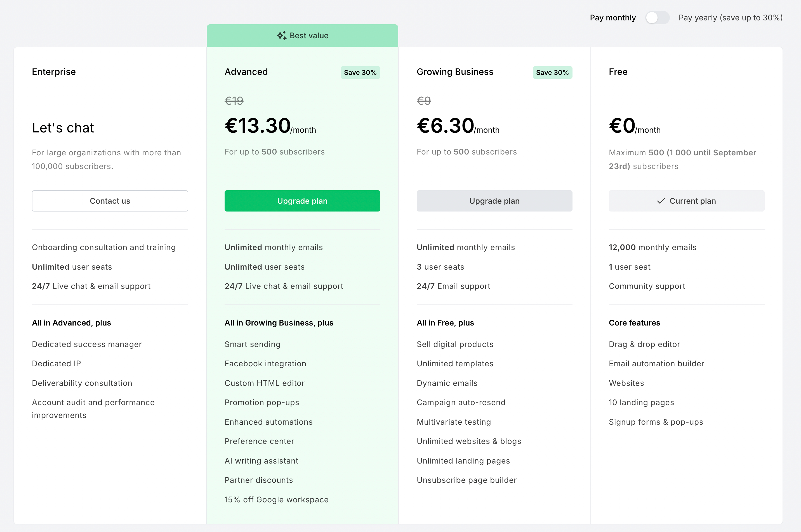Click the Sell digital products feature

tap(455, 344)
